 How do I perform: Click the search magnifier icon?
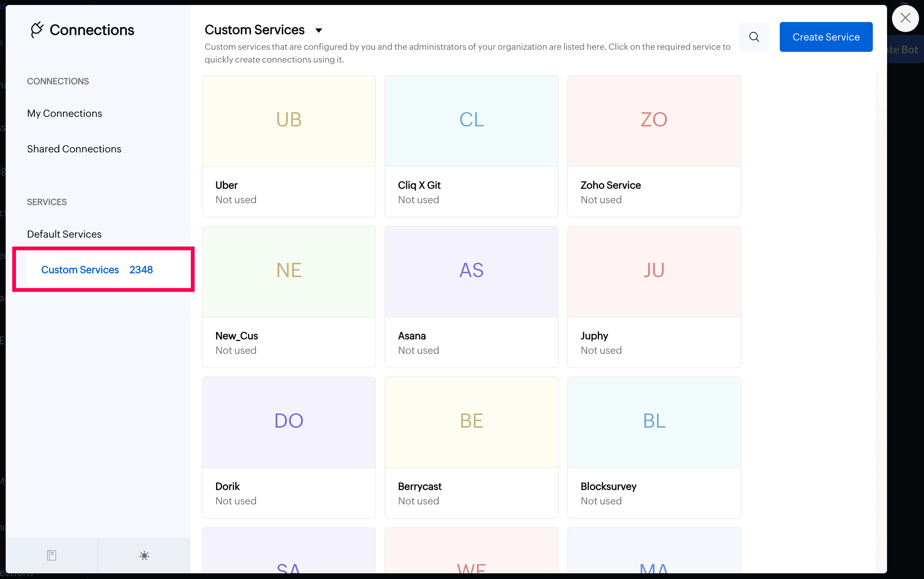(753, 37)
